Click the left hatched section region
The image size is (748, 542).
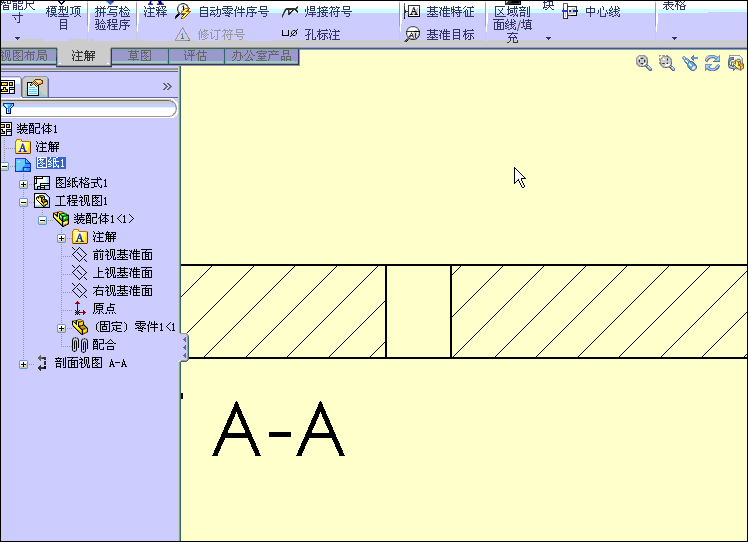[283, 311]
